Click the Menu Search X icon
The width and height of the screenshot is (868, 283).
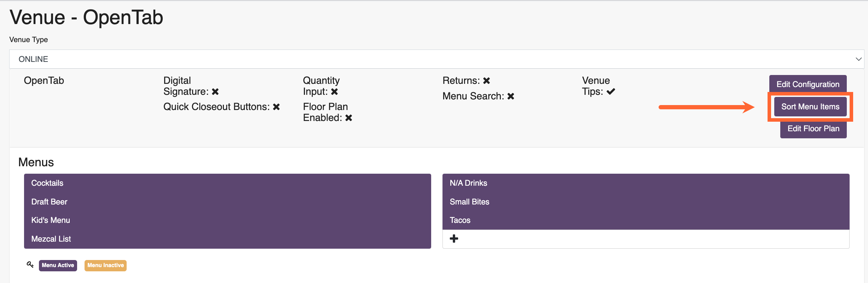[x=510, y=96]
